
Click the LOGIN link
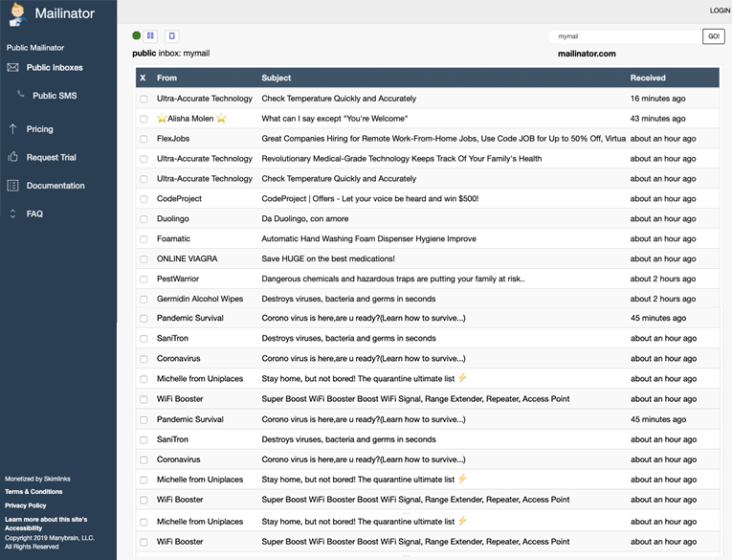click(x=720, y=11)
